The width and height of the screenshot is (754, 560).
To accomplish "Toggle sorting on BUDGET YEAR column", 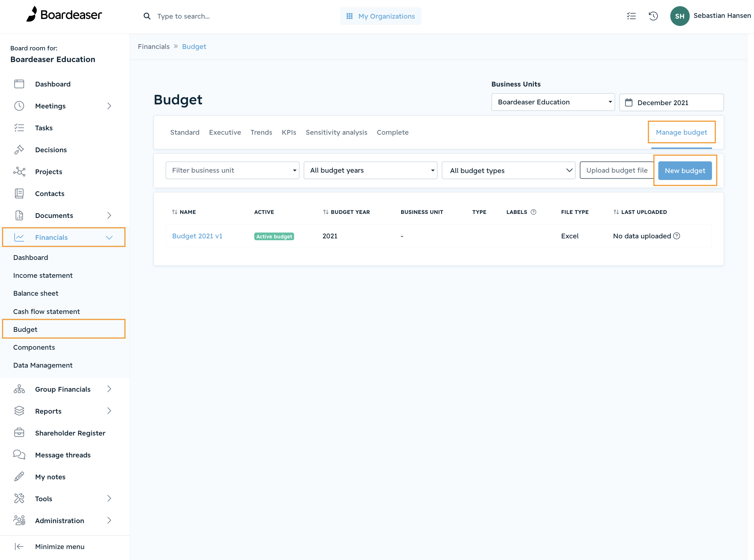I will click(x=326, y=212).
